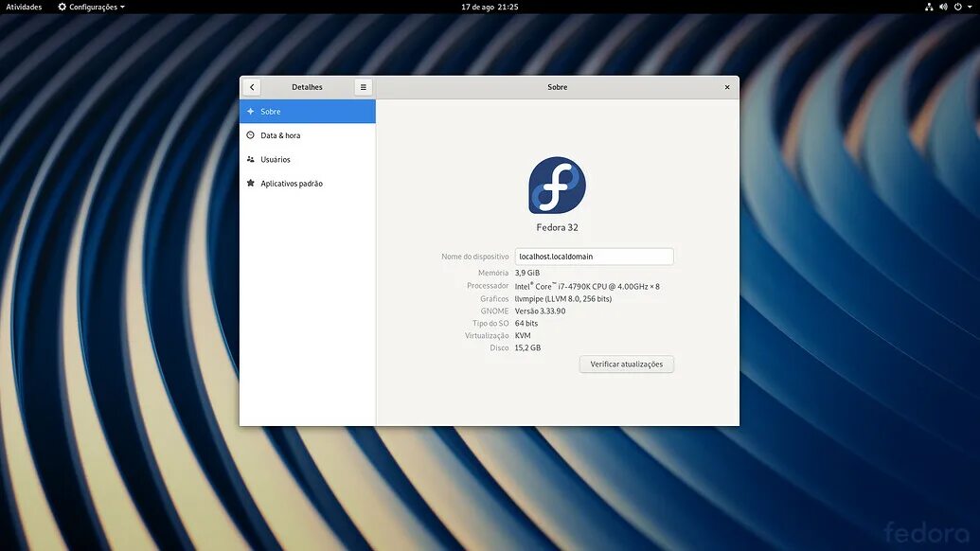Click the graphics value llvmpipe (LLVM 8.0, 256 bits)
Screen dimensions: 980x551
[563, 298]
